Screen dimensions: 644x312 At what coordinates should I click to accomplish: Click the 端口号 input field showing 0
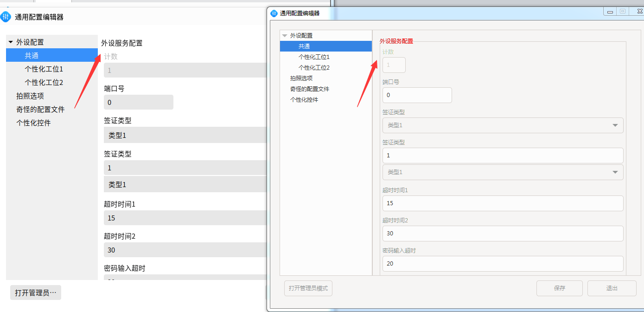[x=416, y=95]
